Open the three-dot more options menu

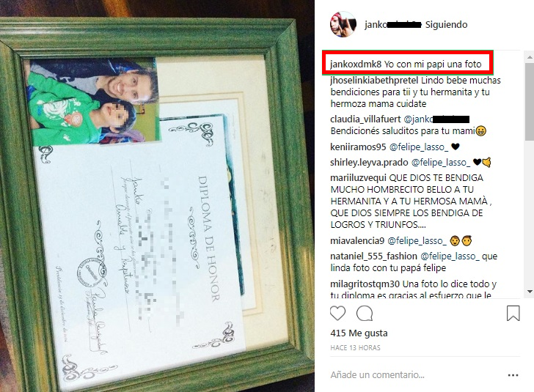pos(513,375)
